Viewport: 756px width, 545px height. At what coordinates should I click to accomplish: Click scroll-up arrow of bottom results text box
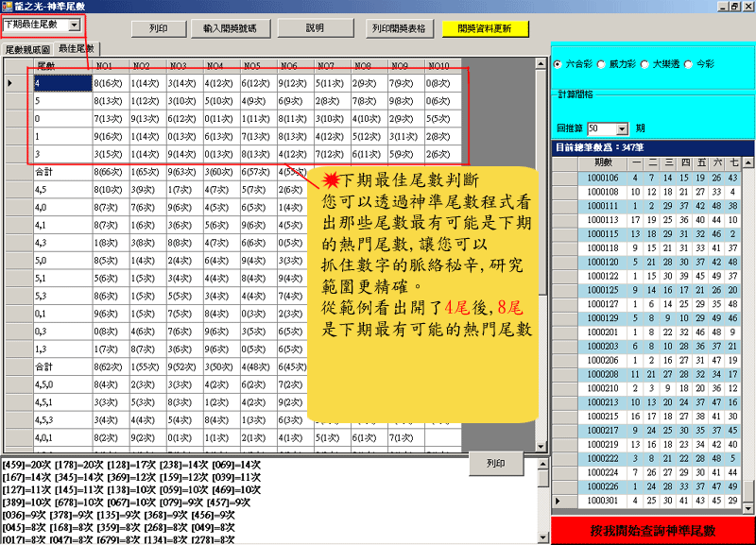point(542,465)
